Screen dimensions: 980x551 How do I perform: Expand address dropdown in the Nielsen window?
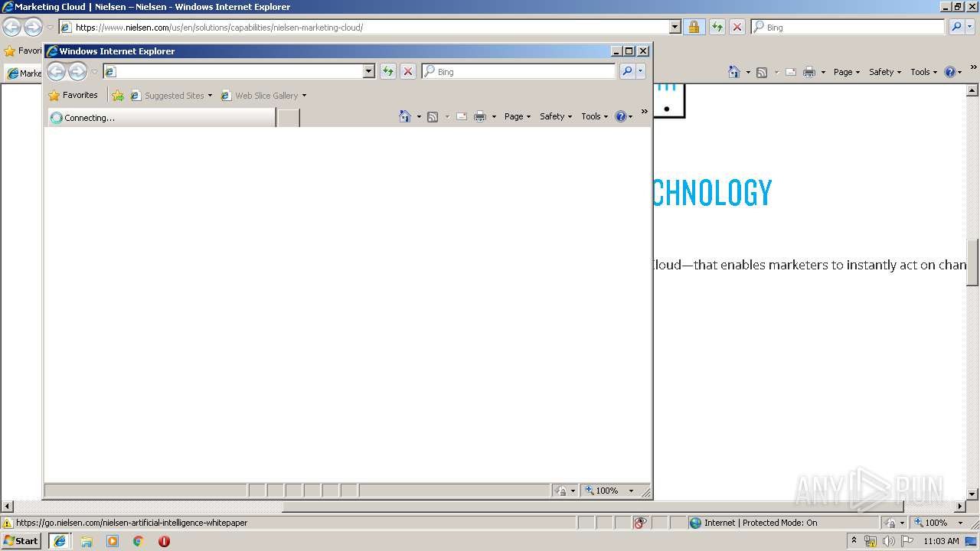click(675, 27)
